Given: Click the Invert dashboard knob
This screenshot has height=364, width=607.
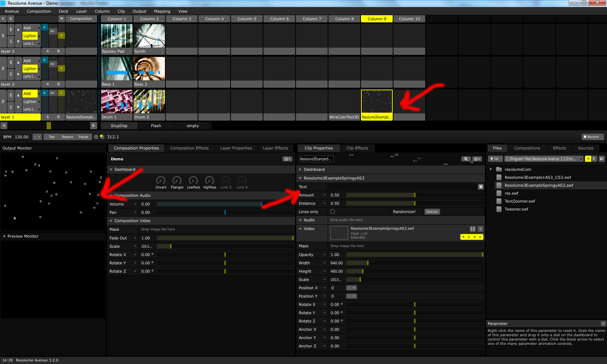Looking at the screenshot, I should coord(161,180).
